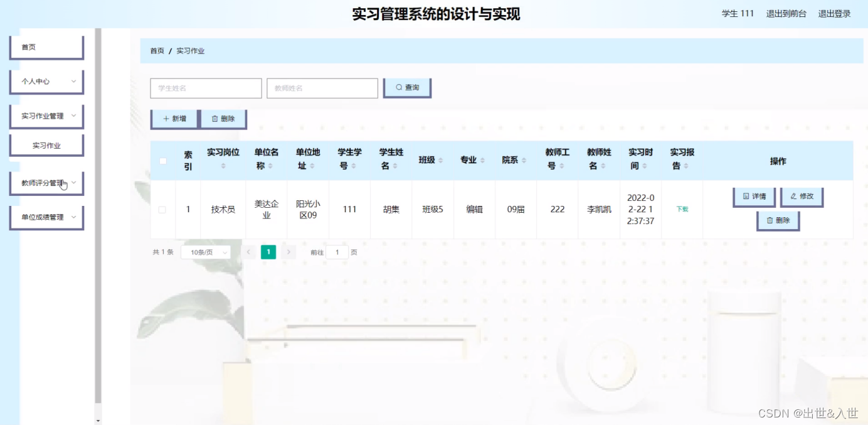Click 退出登录 in the header
Viewport: 868px width, 425px height.
click(835, 14)
